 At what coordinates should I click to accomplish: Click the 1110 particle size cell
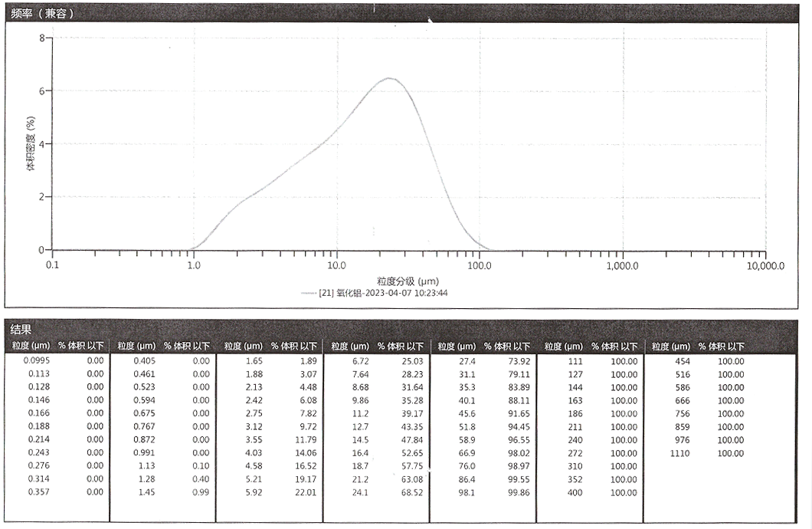point(681,453)
